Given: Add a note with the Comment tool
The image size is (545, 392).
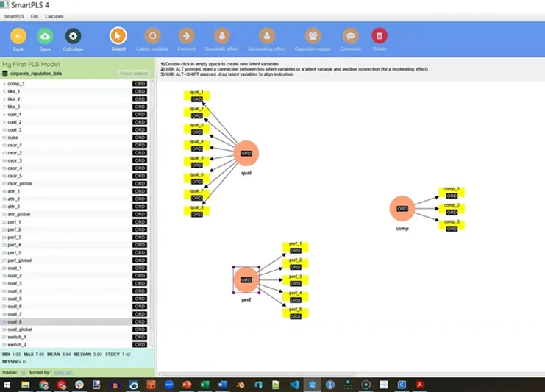Looking at the screenshot, I should tap(351, 36).
